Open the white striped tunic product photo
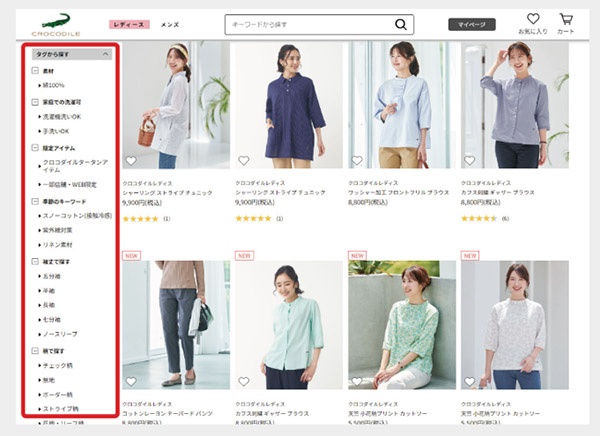Viewport: 600px width, 436px height. pos(176,105)
